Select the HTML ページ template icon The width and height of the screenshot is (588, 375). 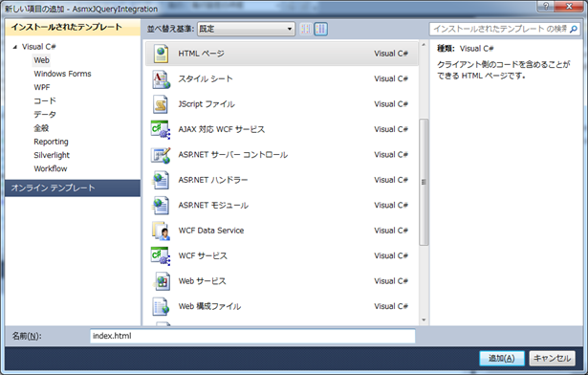[x=161, y=54]
